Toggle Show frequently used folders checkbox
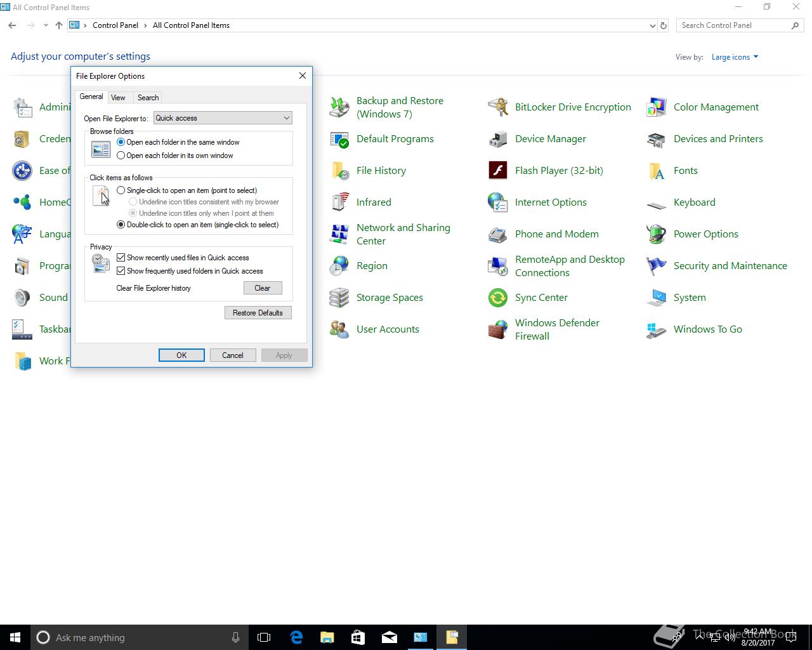Screen dimensions: 812x650 (x=121, y=271)
